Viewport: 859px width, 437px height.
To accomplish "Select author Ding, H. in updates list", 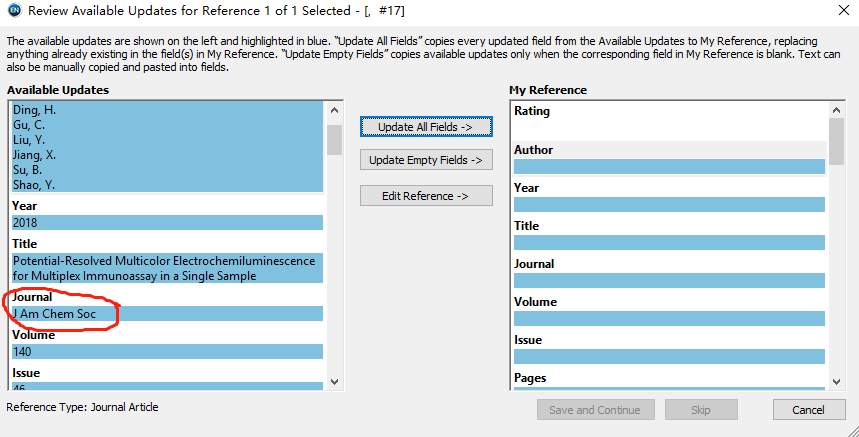I will (167, 110).
